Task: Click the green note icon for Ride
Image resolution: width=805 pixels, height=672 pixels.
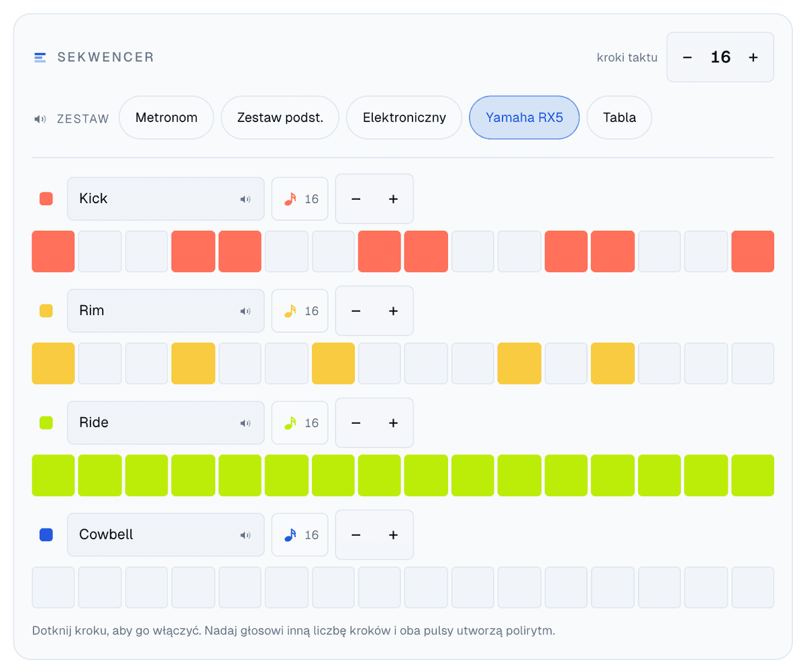Action: pos(290,423)
